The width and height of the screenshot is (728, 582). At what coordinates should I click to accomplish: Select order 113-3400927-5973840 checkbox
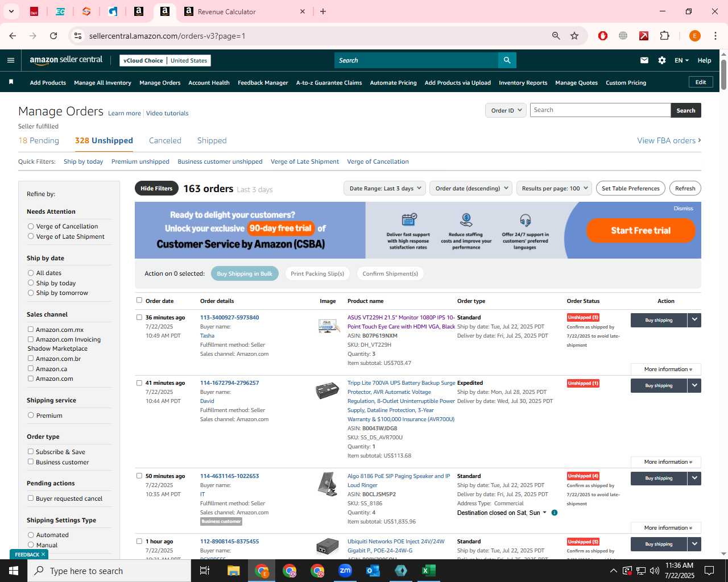tap(139, 317)
